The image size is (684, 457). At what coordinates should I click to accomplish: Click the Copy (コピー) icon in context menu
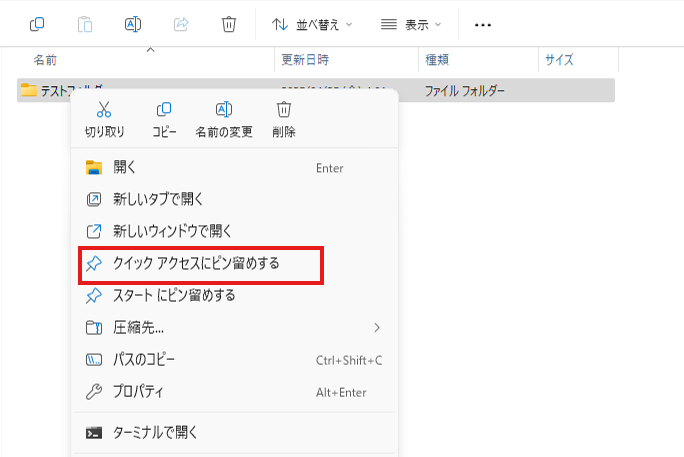tap(164, 110)
